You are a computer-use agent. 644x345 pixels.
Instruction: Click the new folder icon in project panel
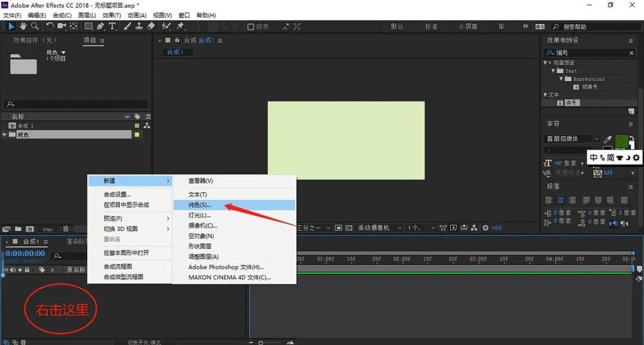click(x=18, y=229)
